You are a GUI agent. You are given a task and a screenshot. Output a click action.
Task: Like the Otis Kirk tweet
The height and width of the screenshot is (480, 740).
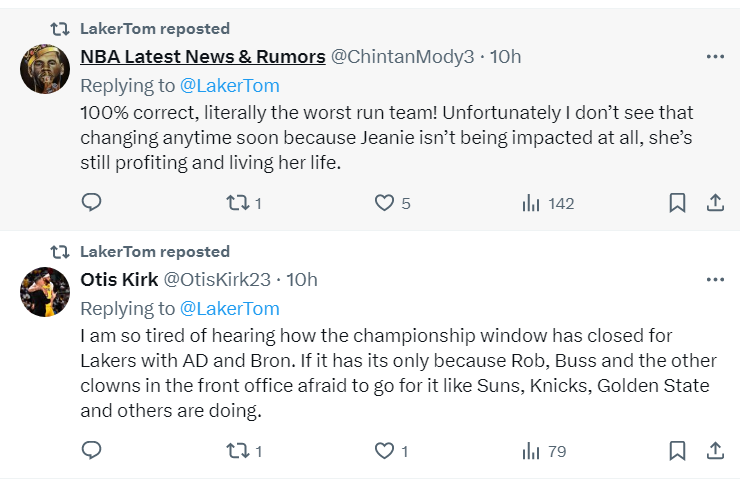pyautogui.click(x=385, y=451)
